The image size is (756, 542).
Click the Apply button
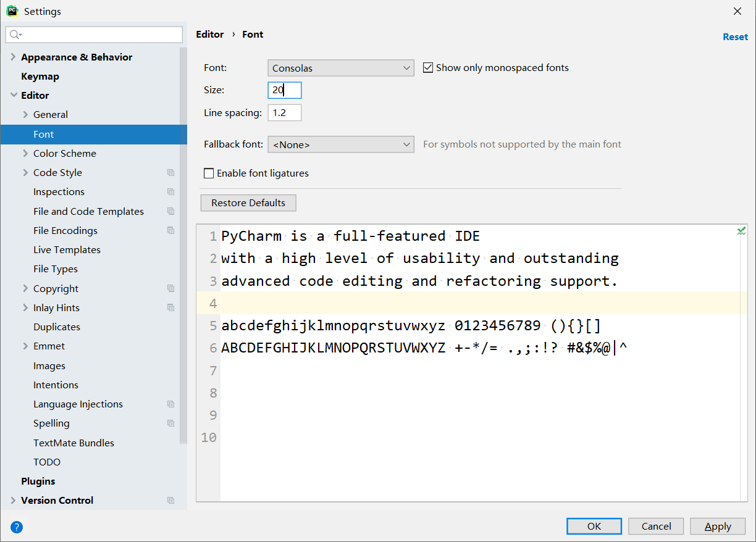(x=718, y=526)
